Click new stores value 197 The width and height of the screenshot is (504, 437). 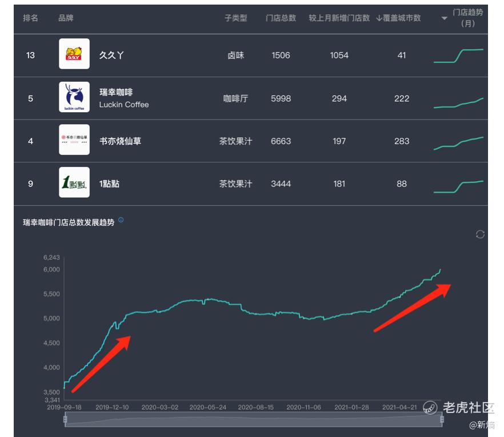click(x=339, y=141)
